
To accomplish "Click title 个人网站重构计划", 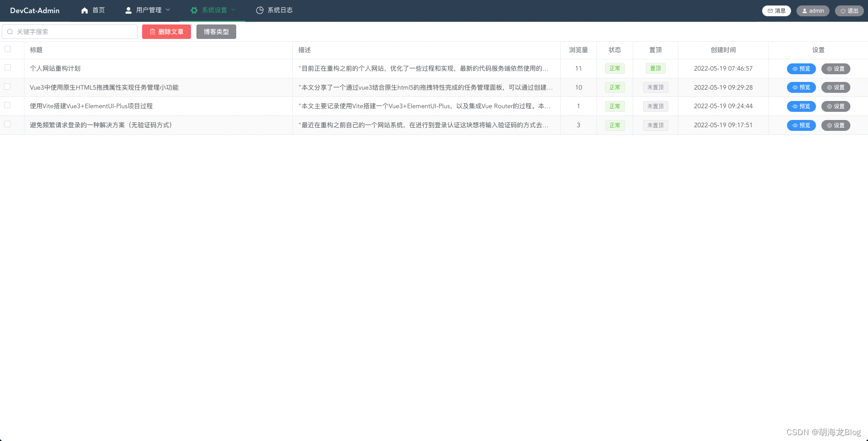I will pyautogui.click(x=55, y=68).
